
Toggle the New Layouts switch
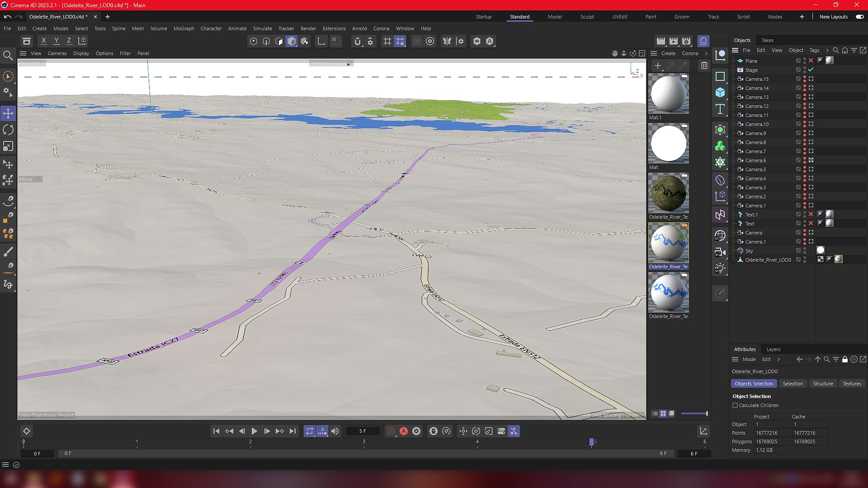click(x=859, y=17)
